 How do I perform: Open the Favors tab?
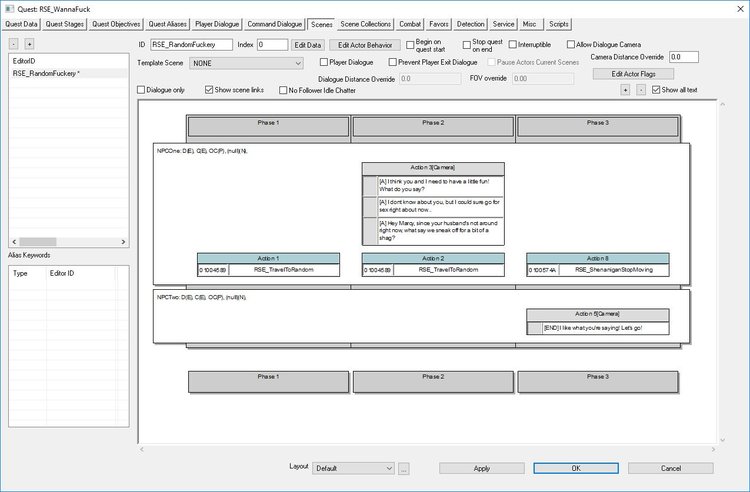point(439,24)
